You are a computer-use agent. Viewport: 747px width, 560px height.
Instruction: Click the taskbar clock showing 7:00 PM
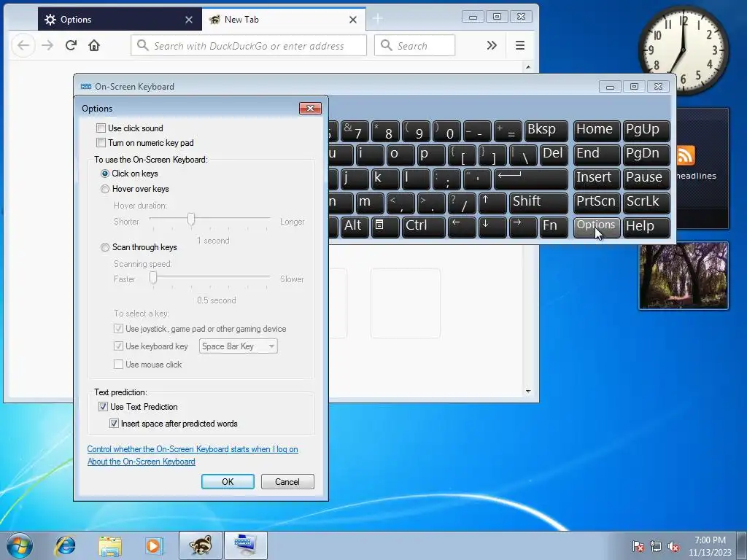pyautogui.click(x=710, y=546)
